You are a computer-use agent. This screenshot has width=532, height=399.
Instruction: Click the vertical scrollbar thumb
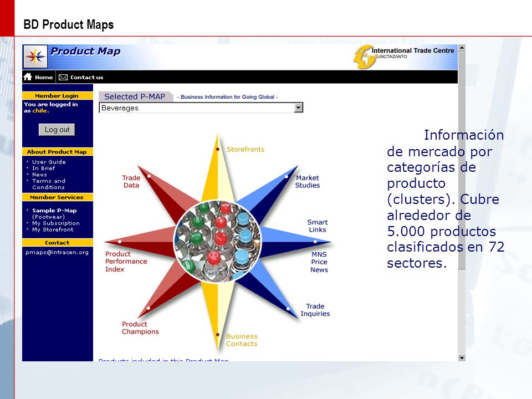click(462, 161)
